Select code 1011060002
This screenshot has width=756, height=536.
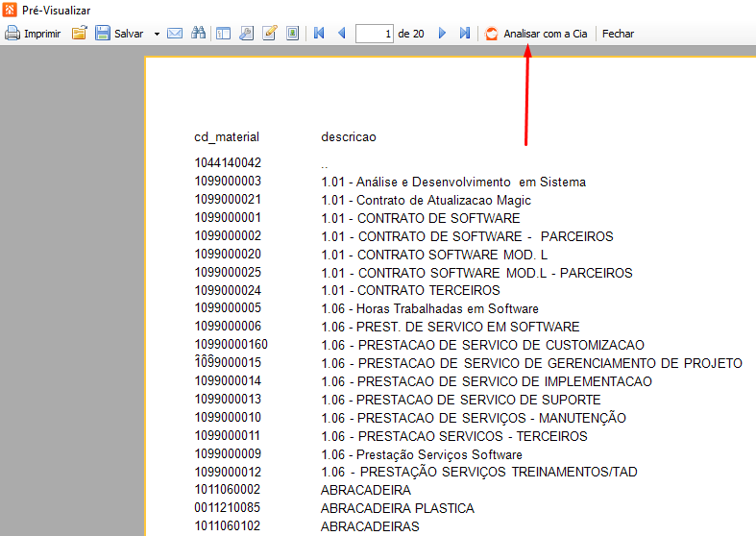pos(227,490)
